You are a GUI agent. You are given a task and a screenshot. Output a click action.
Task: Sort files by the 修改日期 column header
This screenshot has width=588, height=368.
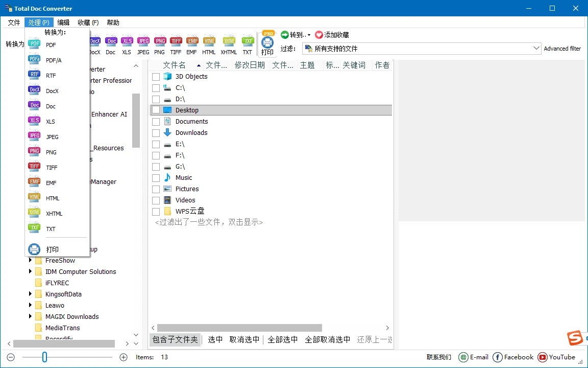(250, 65)
